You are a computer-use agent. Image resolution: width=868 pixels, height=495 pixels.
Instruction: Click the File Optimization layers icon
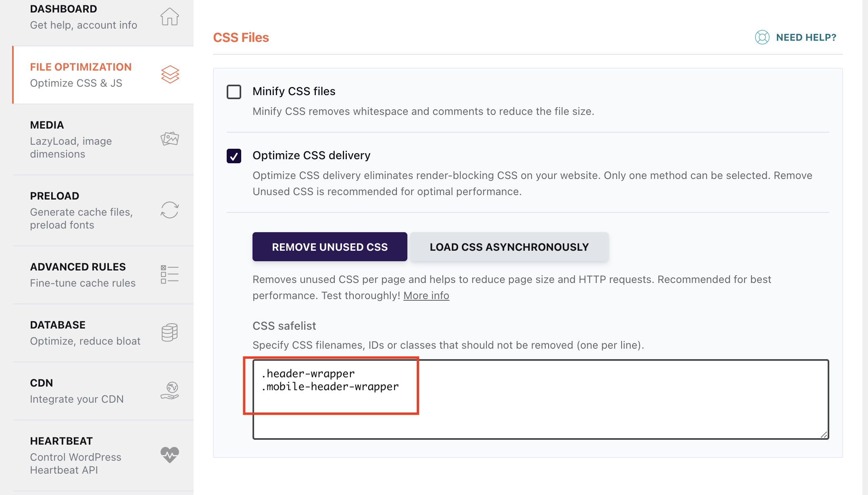point(170,75)
